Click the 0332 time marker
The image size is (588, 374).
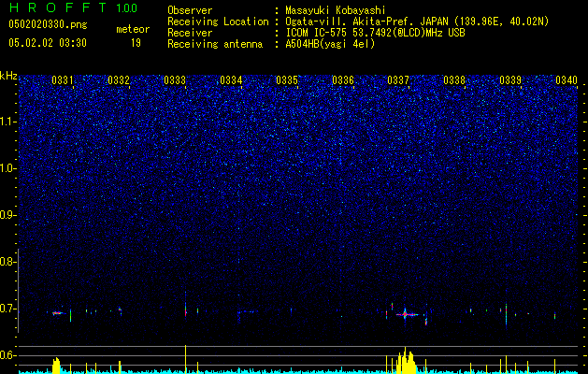(x=119, y=80)
